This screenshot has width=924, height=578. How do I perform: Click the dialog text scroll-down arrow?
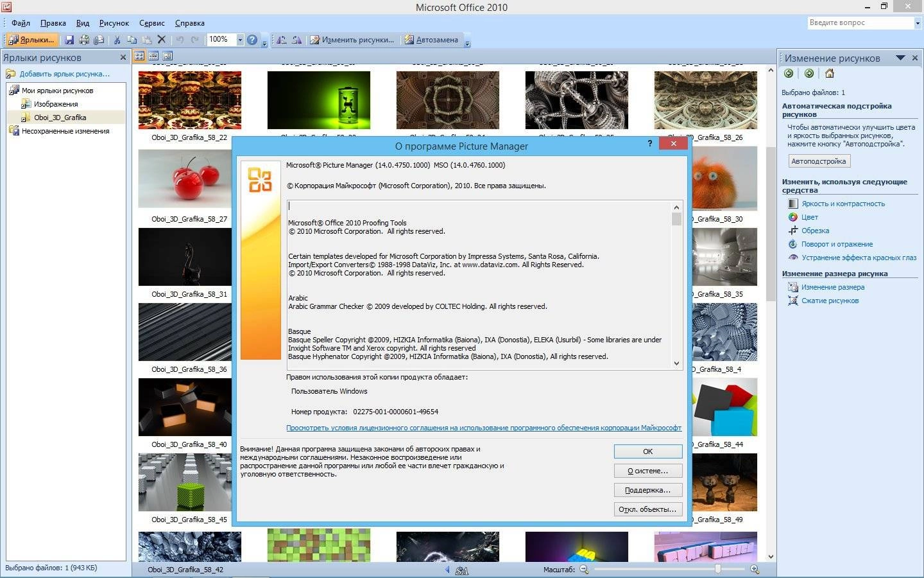[x=676, y=363]
